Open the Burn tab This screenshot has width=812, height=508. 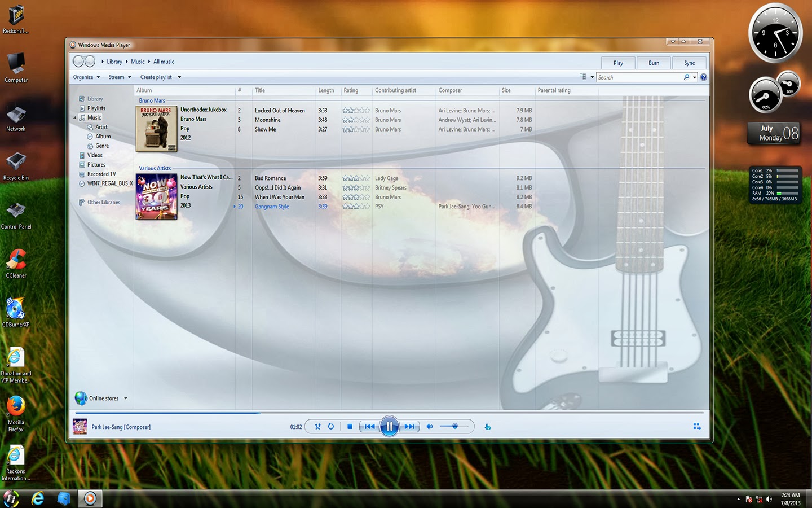(654, 63)
